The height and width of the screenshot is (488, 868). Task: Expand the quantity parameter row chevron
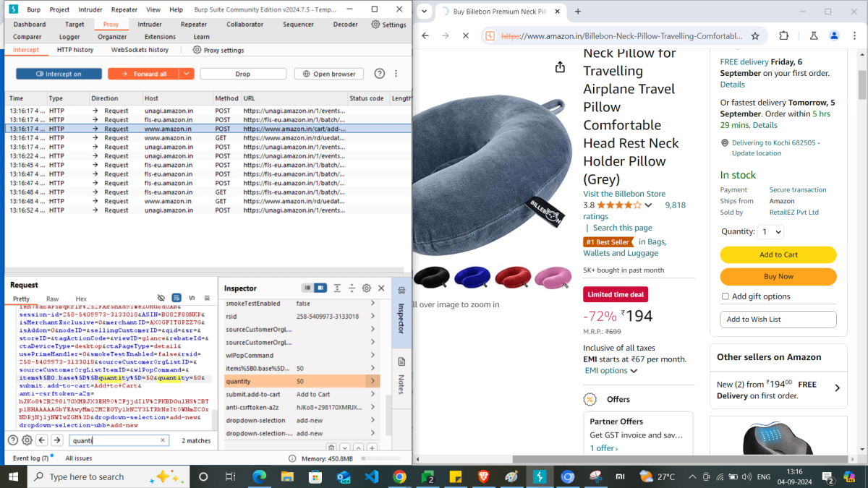coord(373,381)
